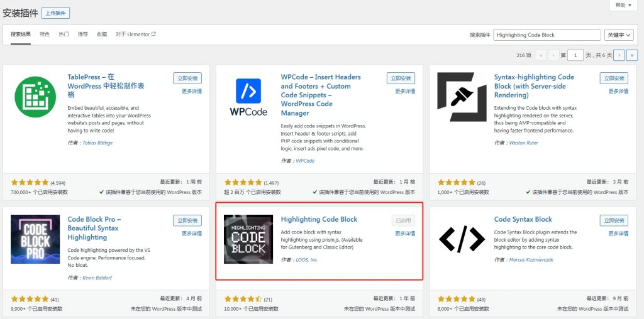Switch to the 推荐 tab
This screenshot has height=319, width=644.
click(x=82, y=35)
